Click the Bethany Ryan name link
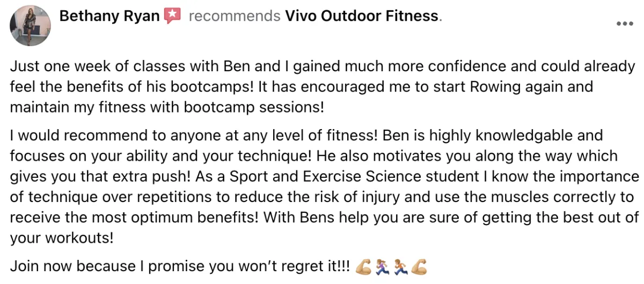 (109, 16)
